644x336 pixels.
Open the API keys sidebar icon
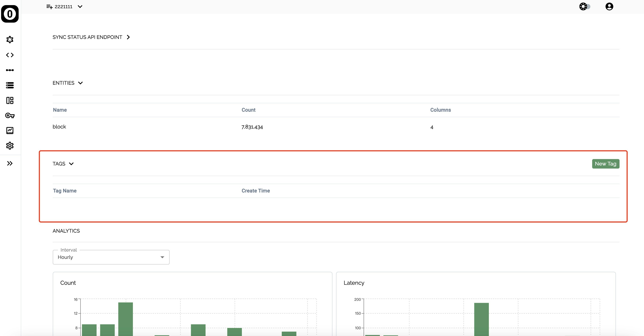[x=10, y=115]
